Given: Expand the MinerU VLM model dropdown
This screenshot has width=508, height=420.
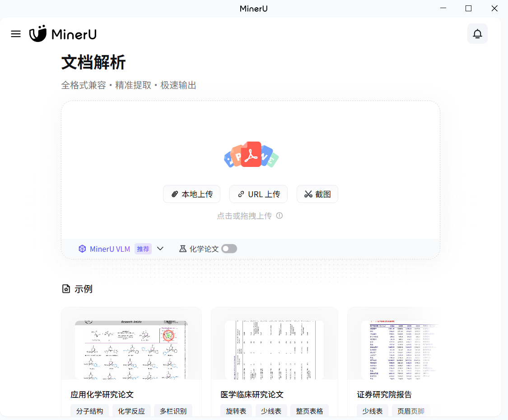Looking at the screenshot, I should (x=160, y=249).
